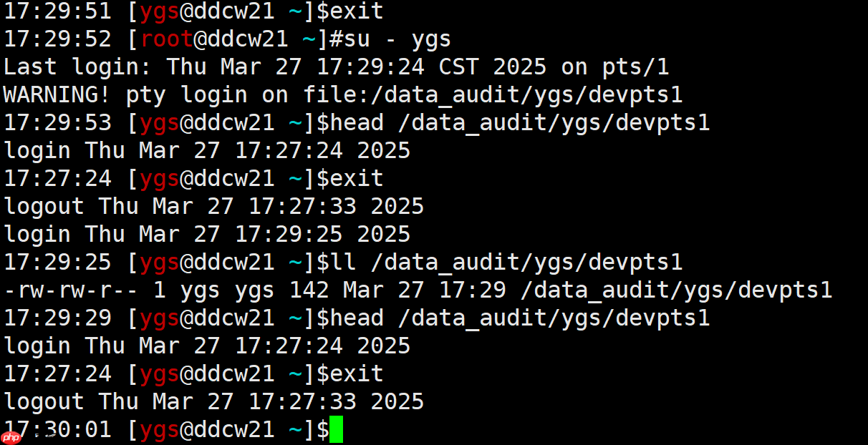Click the red 'root' username in prompt

168,39
